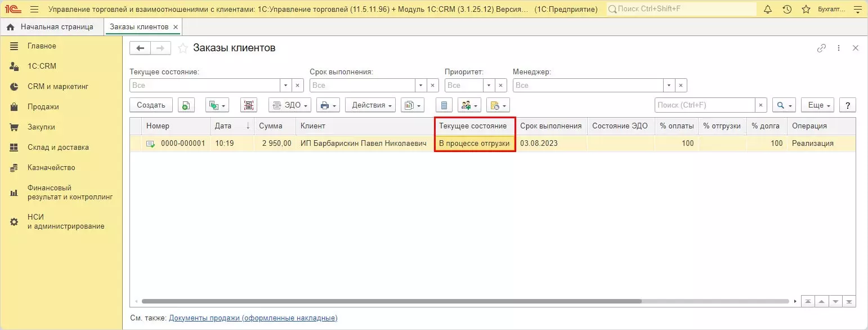Click the blue list view icon
Screen dimensions: 868x330
click(445, 105)
